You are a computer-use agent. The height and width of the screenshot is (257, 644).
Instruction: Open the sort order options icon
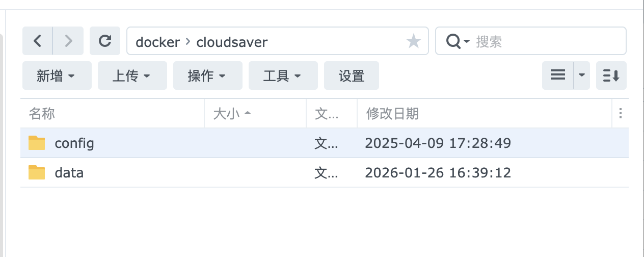pos(611,75)
